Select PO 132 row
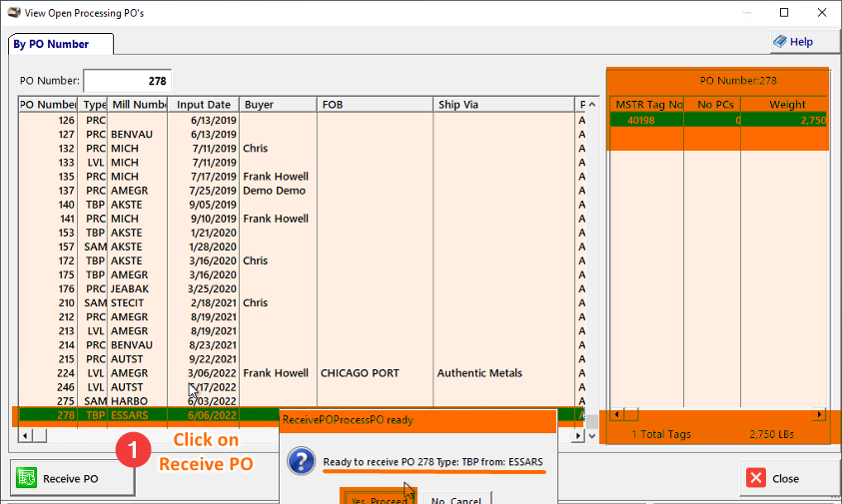 point(302,148)
